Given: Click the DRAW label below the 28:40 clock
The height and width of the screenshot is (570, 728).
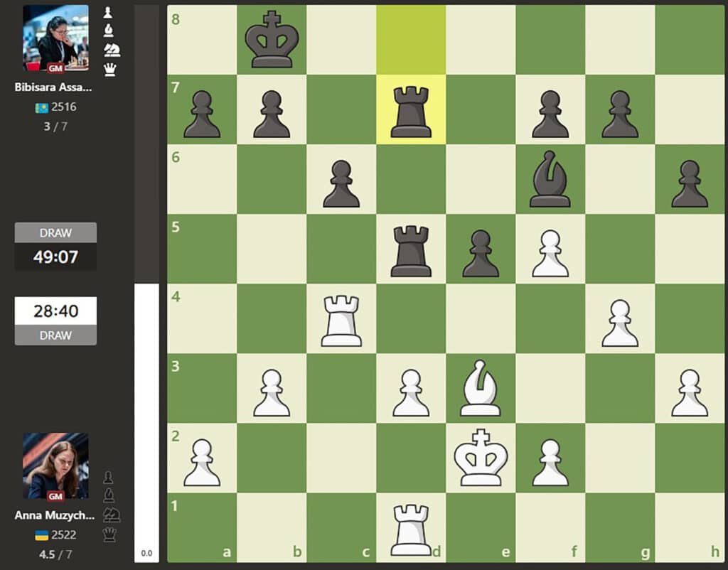Looking at the screenshot, I should pos(55,335).
